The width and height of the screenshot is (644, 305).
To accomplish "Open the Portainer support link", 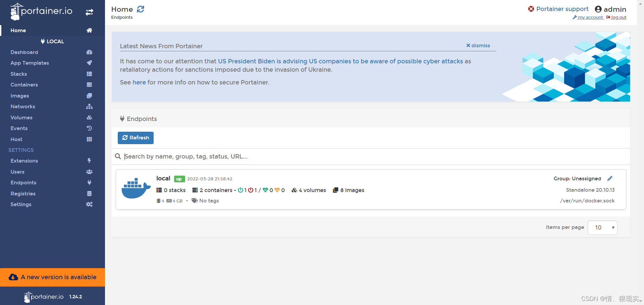I will (x=562, y=9).
